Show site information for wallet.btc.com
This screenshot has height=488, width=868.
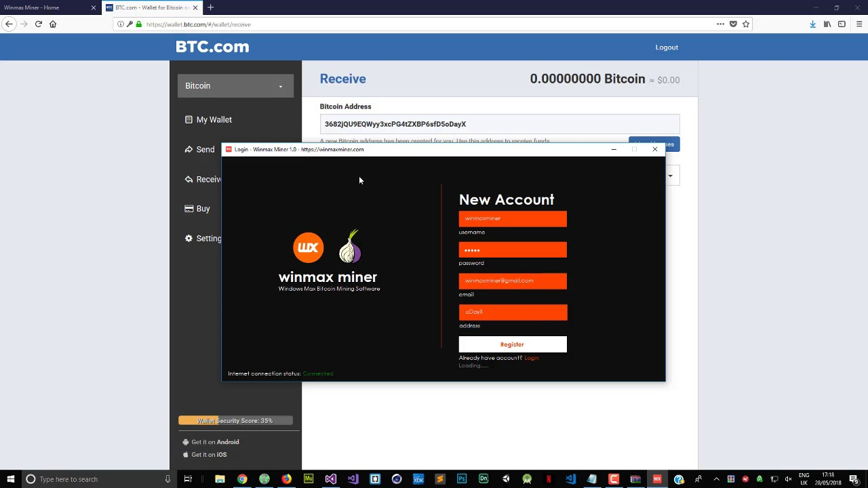(x=120, y=24)
